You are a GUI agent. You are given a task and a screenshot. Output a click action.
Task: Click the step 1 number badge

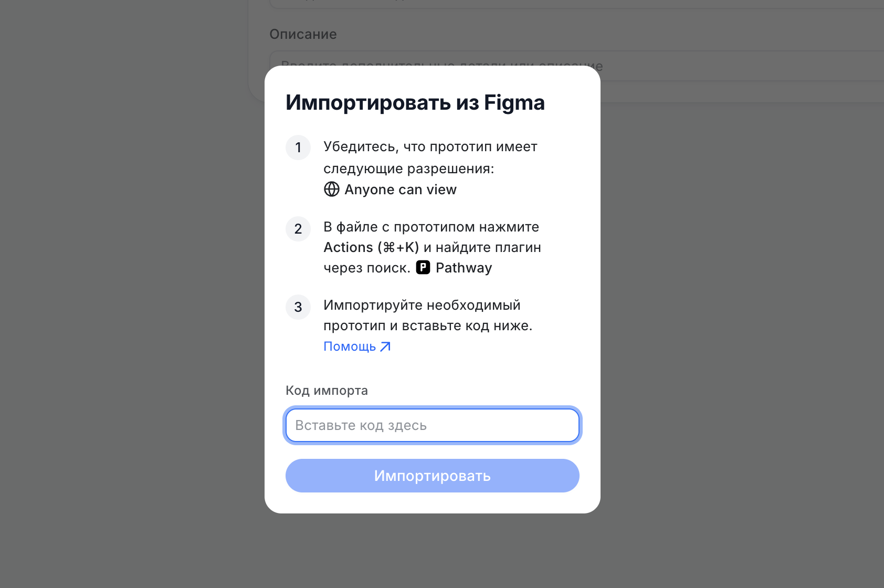coord(298,148)
